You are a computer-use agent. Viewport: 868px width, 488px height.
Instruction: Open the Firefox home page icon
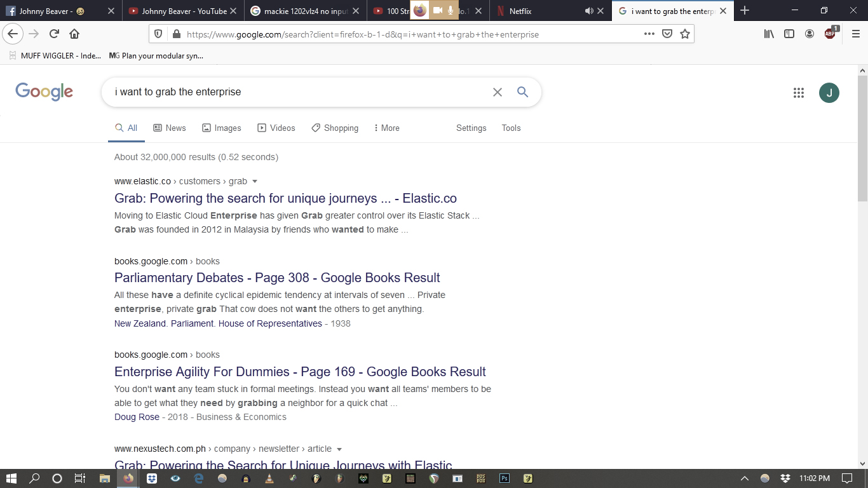tap(74, 34)
